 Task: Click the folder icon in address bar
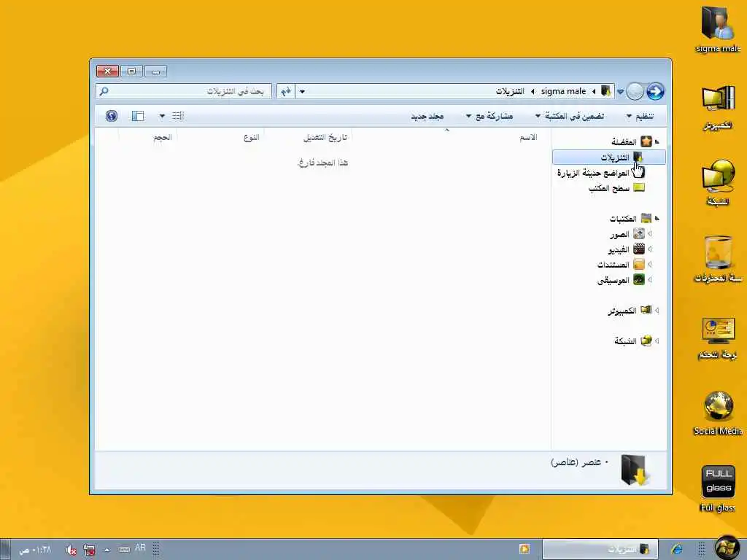[x=606, y=90]
